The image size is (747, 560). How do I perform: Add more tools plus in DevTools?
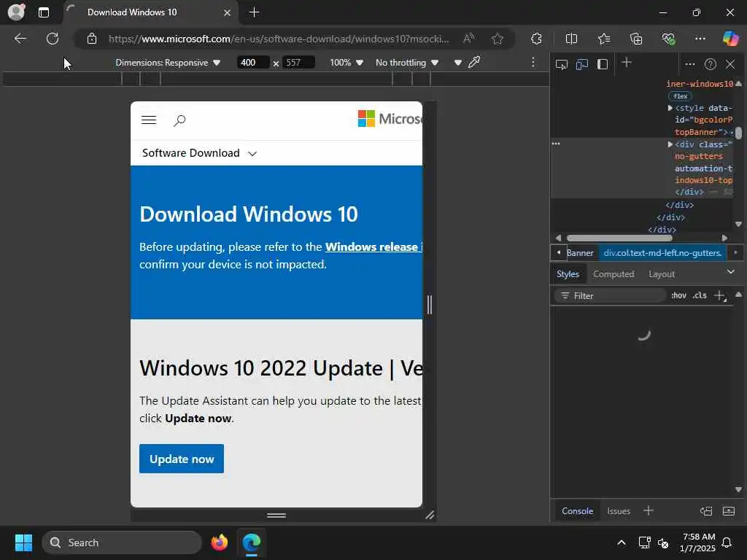pos(627,63)
